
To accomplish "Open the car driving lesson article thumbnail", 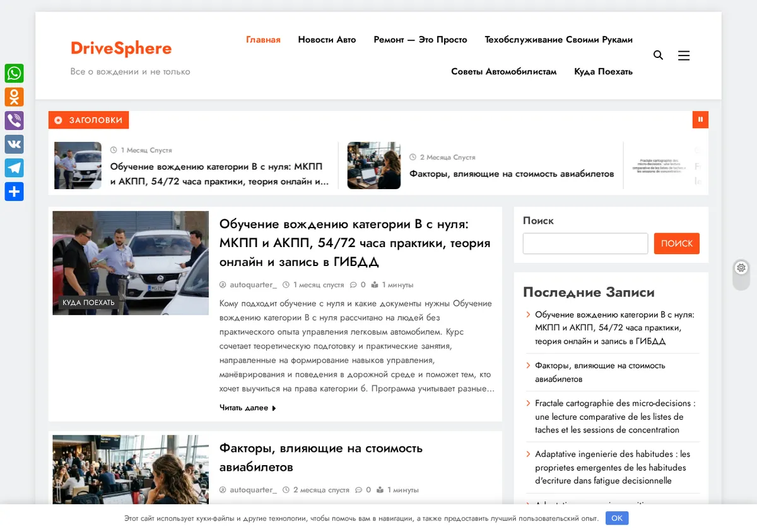I will click(131, 263).
